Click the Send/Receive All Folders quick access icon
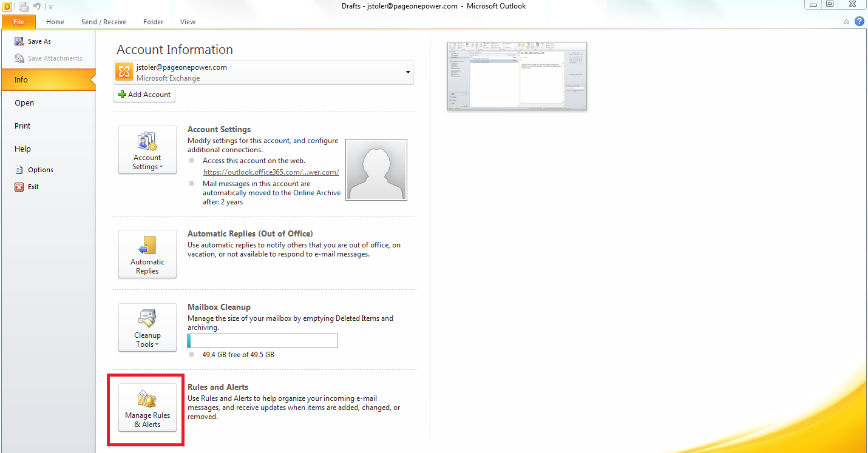868x453 pixels. coord(24,7)
